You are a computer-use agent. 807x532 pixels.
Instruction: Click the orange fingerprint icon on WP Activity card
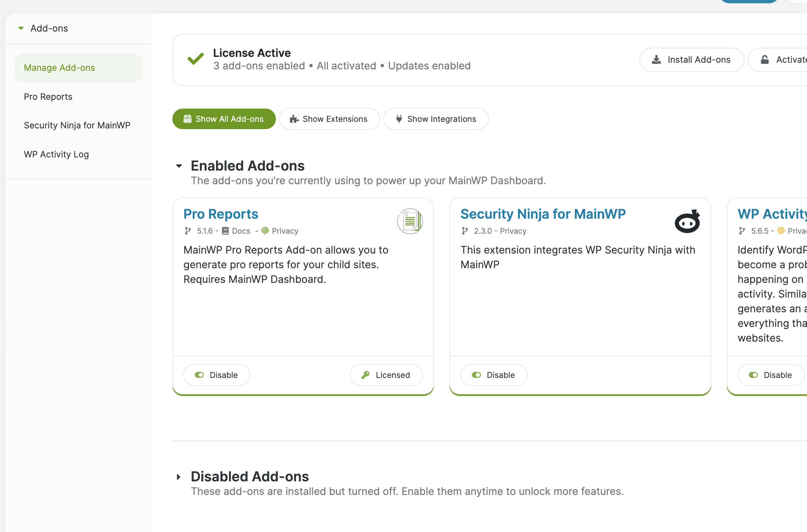click(781, 231)
